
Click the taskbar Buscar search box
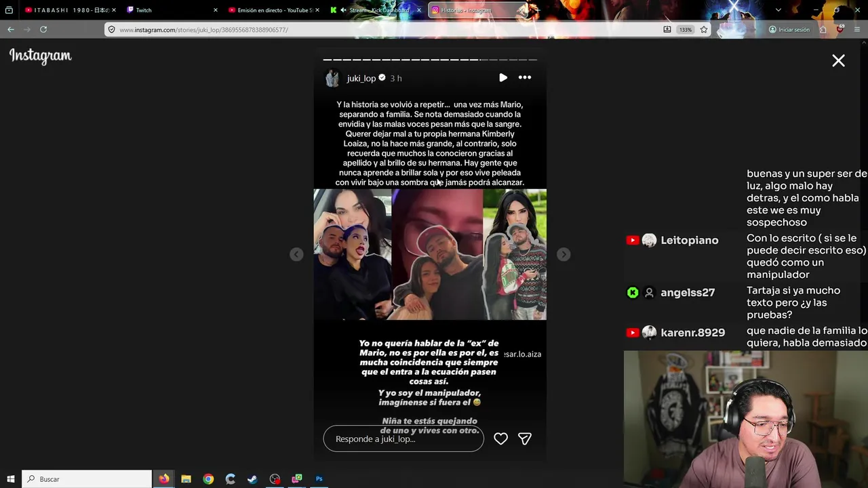coord(87,479)
